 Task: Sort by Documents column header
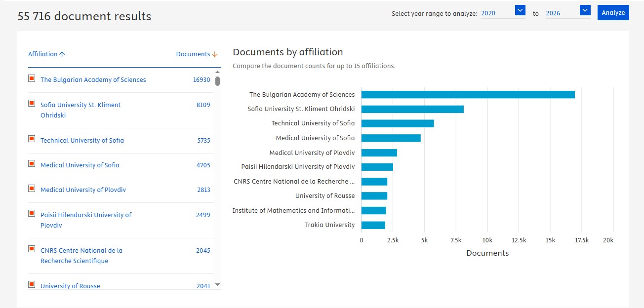(197, 54)
